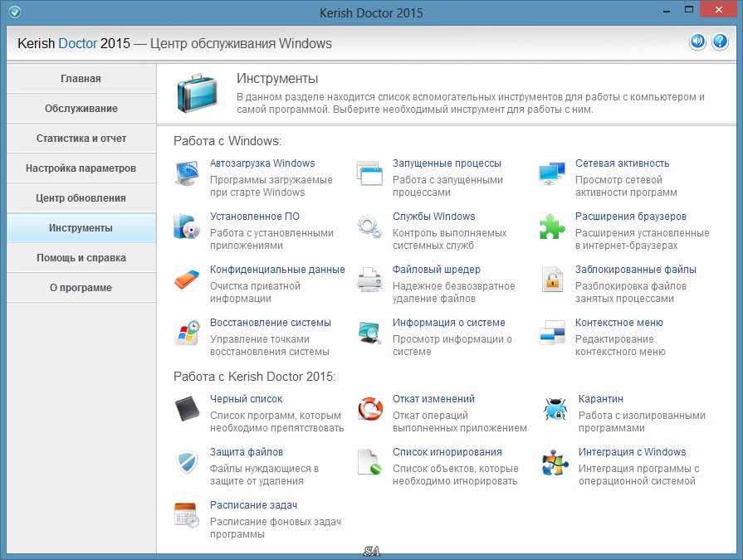This screenshot has height=560, width=743.
Task: Open Откат изменений link
Action: tap(433, 398)
